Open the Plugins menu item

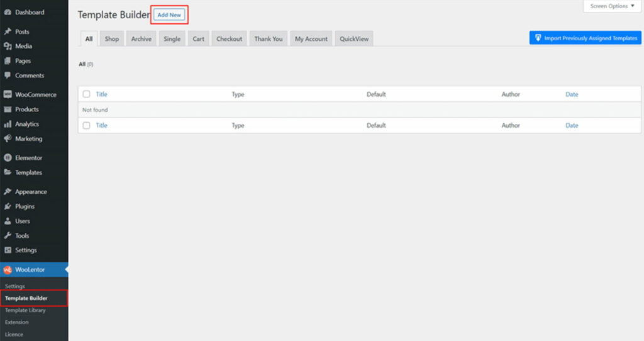[34, 206]
